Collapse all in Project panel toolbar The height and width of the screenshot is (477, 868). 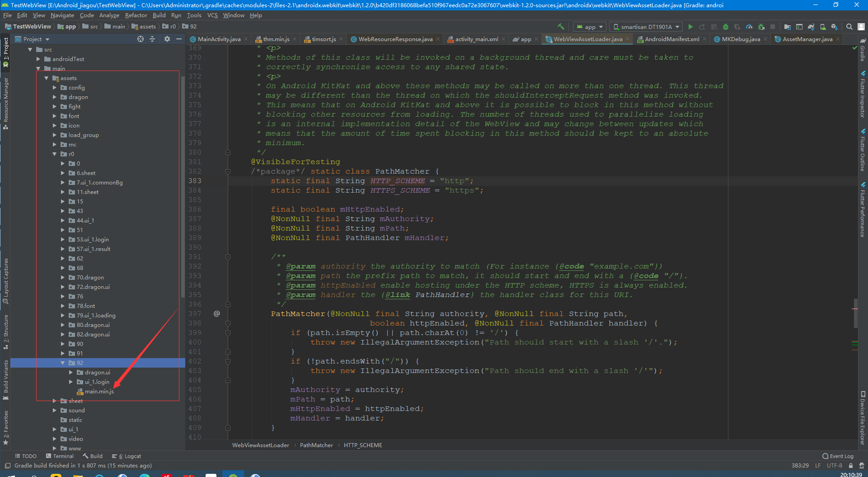click(152, 39)
